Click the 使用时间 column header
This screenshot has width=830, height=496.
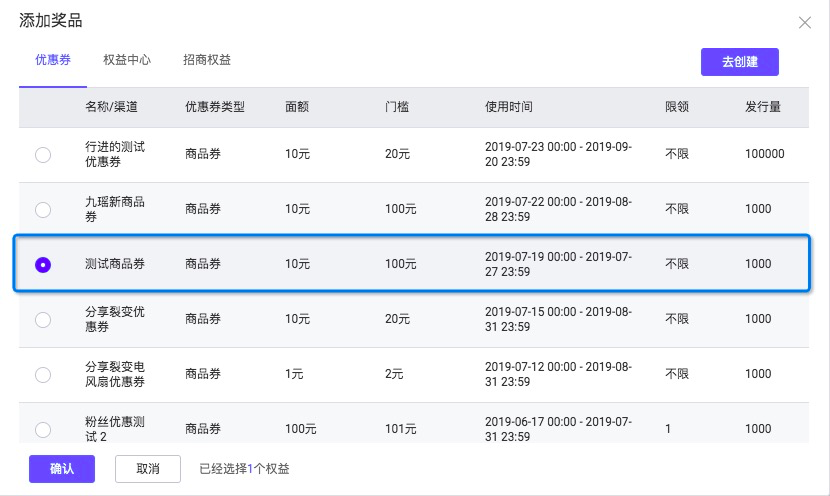coord(509,107)
